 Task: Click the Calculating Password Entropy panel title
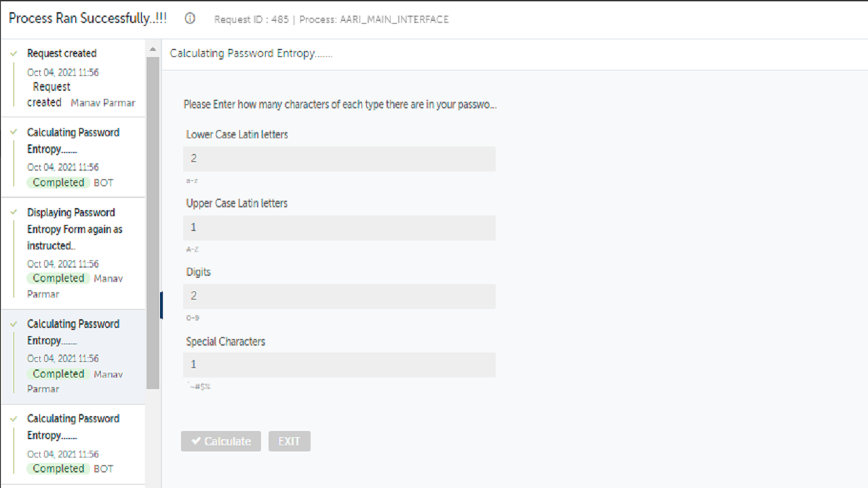click(251, 54)
